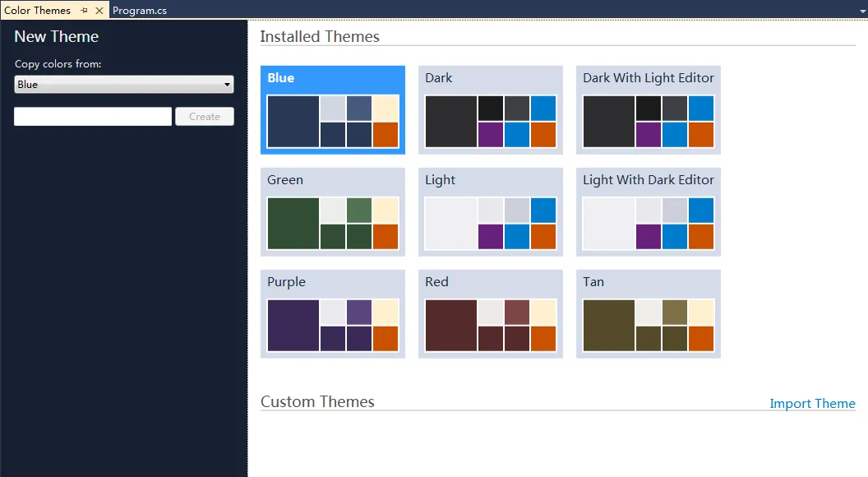868x477 pixels.
Task: Select the Purple theme tile
Action: (x=332, y=313)
